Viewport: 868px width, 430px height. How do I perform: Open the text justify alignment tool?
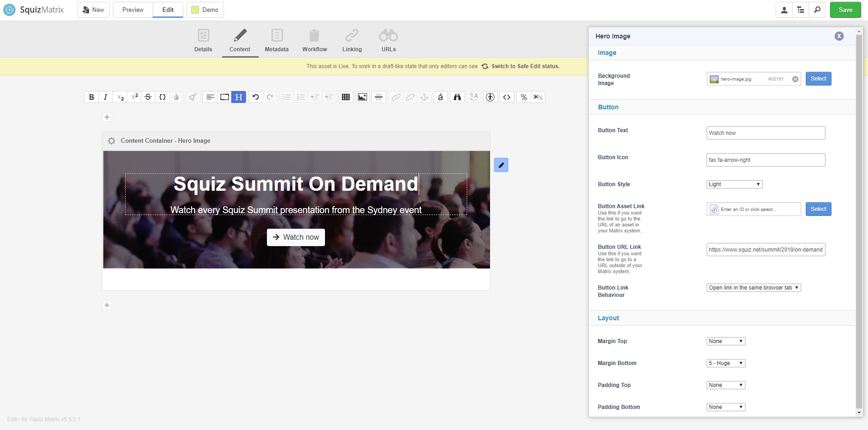[x=210, y=97]
